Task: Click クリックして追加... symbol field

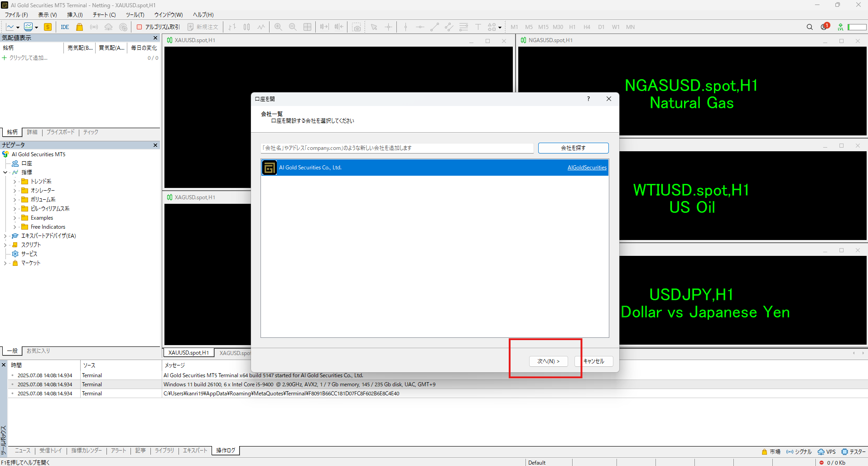Action: pyautogui.click(x=28, y=58)
